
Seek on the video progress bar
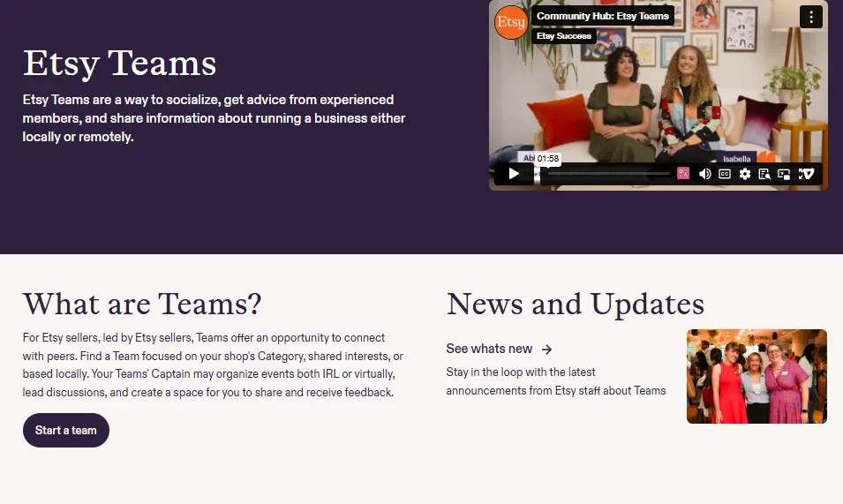click(x=609, y=174)
